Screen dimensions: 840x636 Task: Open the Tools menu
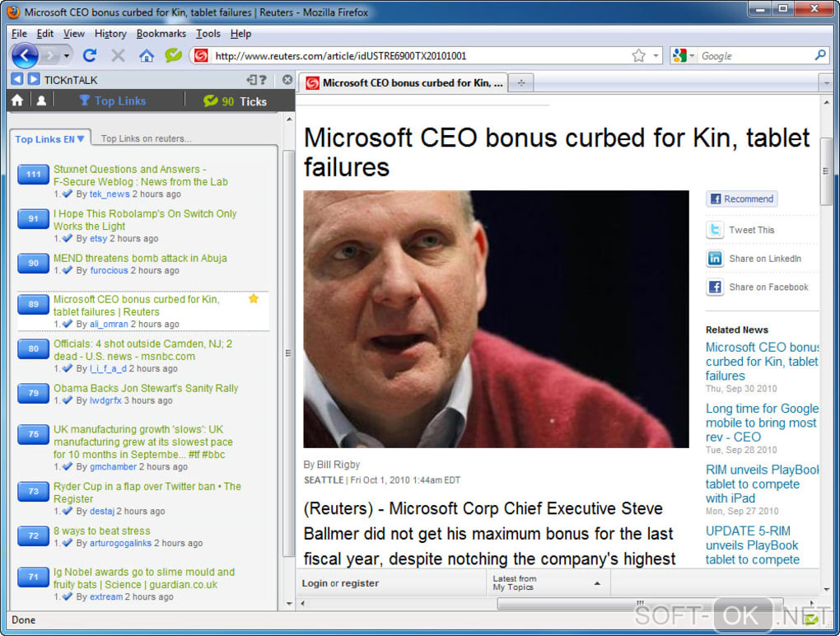pos(208,33)
